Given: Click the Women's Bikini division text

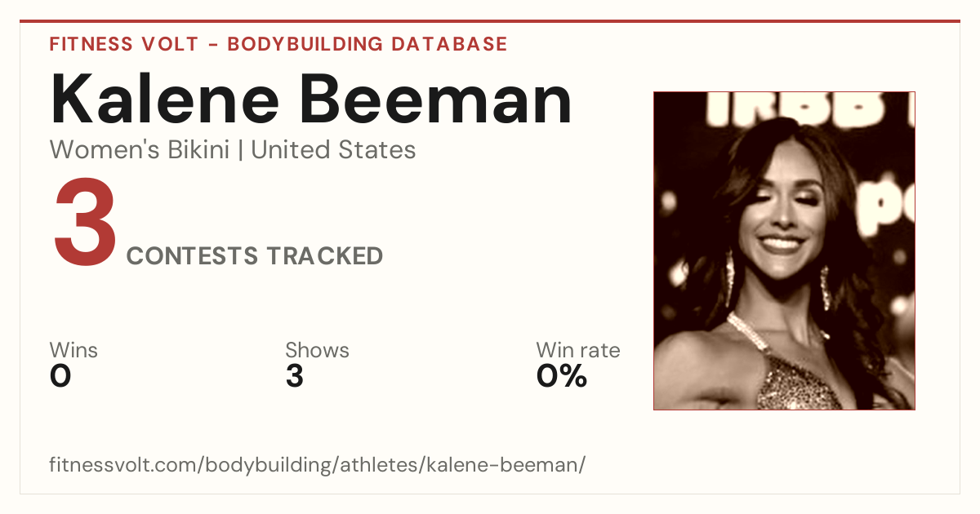Looking at the screenshot, I should pyautogui.click(x=140, y=150).
